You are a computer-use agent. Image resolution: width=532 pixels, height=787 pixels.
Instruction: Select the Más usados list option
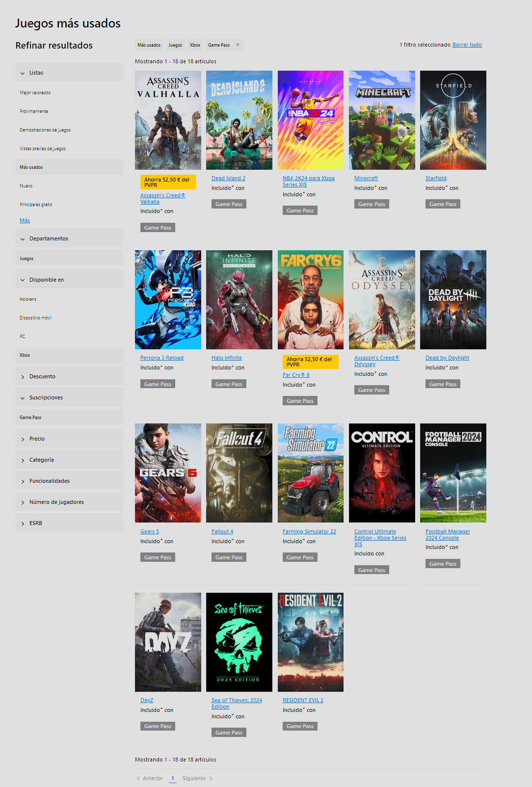pyautogui.click(x=69, y=167)
